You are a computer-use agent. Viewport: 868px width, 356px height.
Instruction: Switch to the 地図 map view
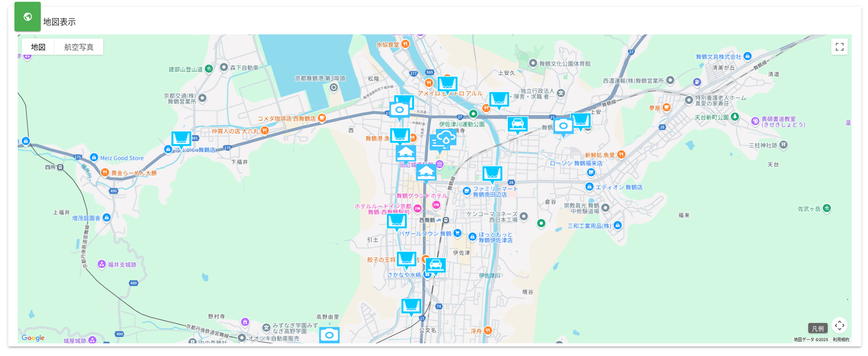point(38,47)
